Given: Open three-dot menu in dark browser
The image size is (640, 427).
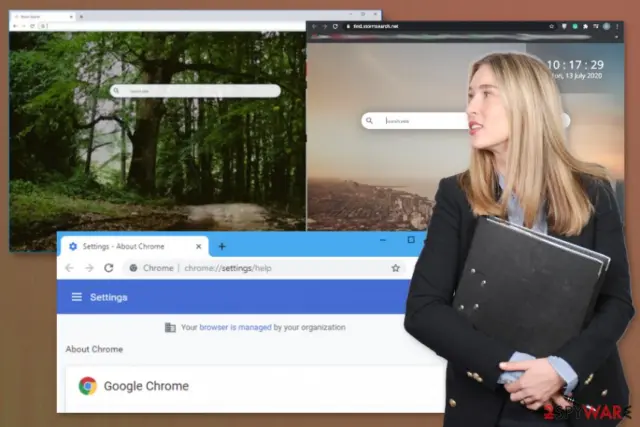Looking at the screenshot, I should pyautogui.click(x=617, y=26).
